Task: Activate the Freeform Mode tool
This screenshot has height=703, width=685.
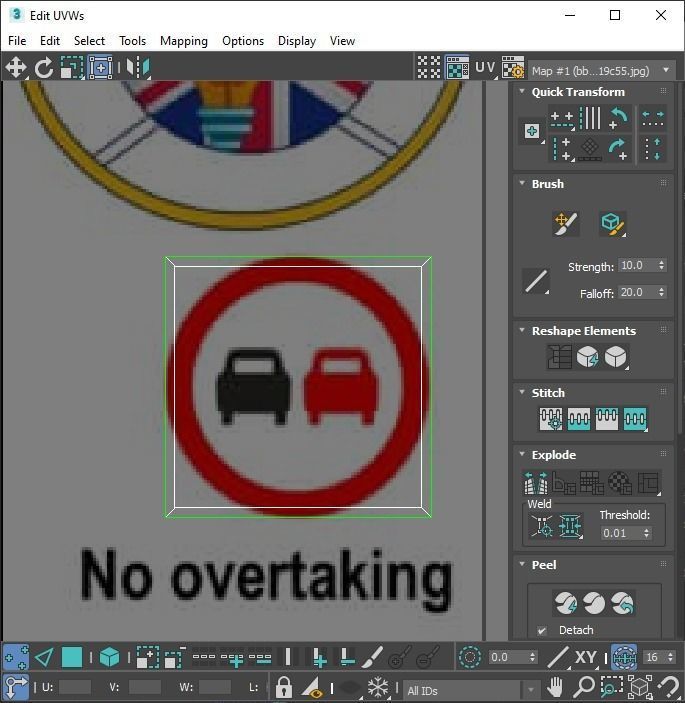Action: (100, 68)
